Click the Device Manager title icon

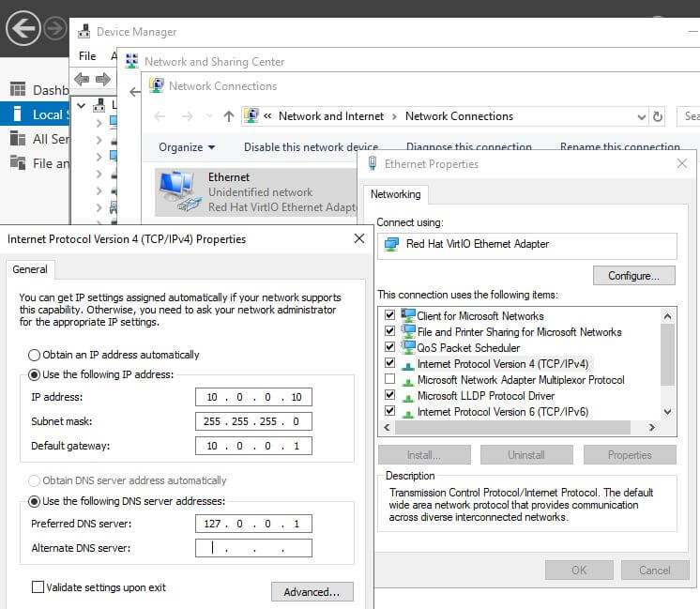pyautogui.click(x=84, y=31)
